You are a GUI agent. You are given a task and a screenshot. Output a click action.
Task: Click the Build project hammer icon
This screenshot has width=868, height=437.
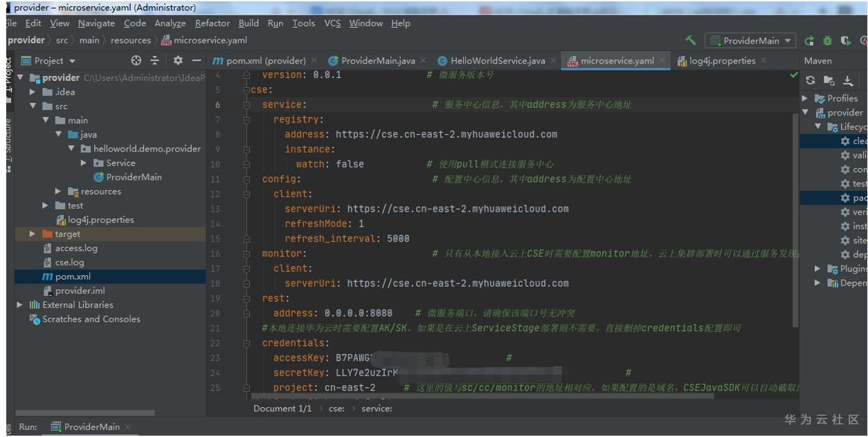[x=690, y=41]
